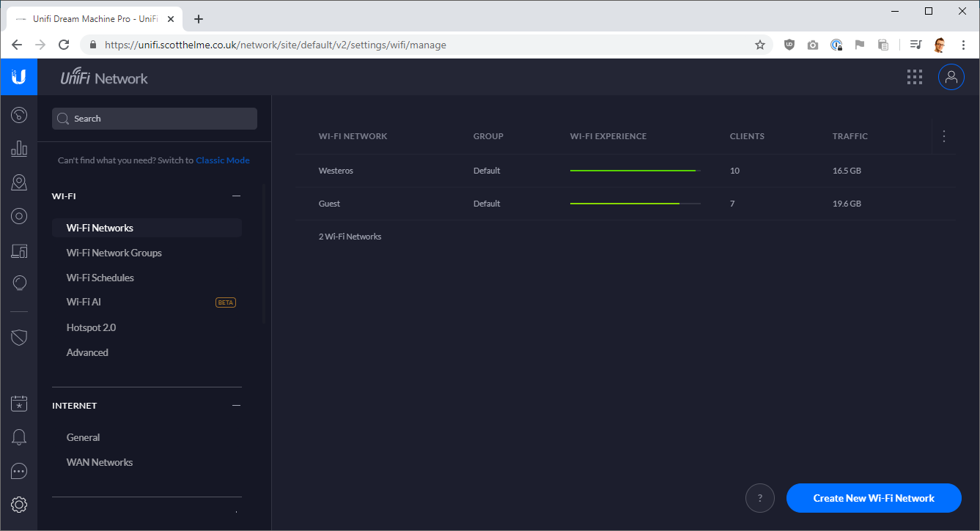The width and height of the screenshot is (980, 531).
Task: Sort by GROUP column header
Action: coord(488,136)
